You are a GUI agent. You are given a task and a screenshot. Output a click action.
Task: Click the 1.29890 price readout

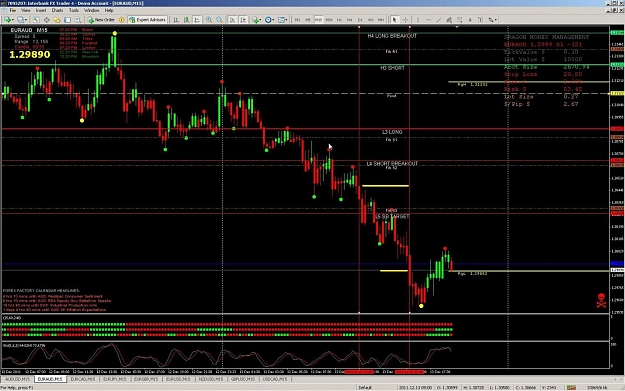(29, 55)
